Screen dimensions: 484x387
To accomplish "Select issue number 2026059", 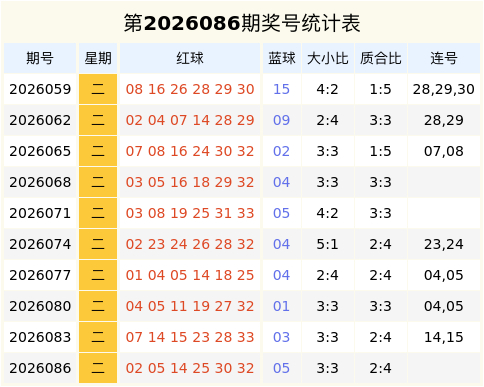I will (x=40, y=89).
